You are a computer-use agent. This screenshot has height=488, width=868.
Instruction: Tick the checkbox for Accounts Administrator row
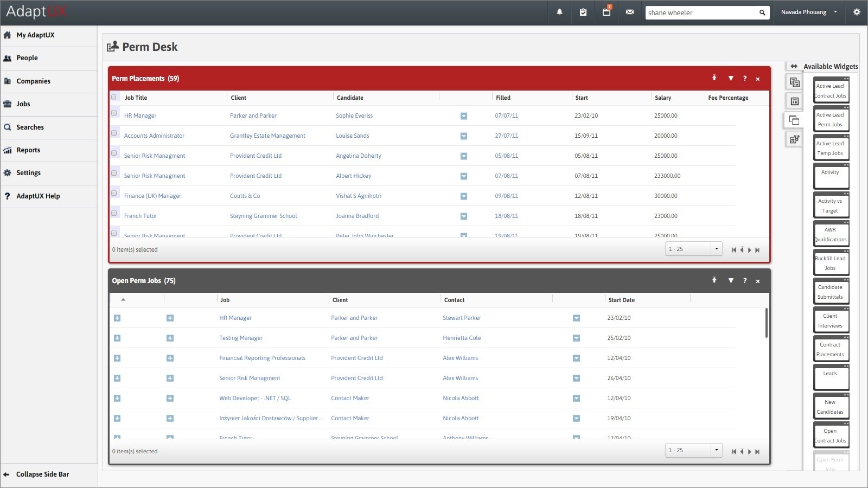point(114,133)
